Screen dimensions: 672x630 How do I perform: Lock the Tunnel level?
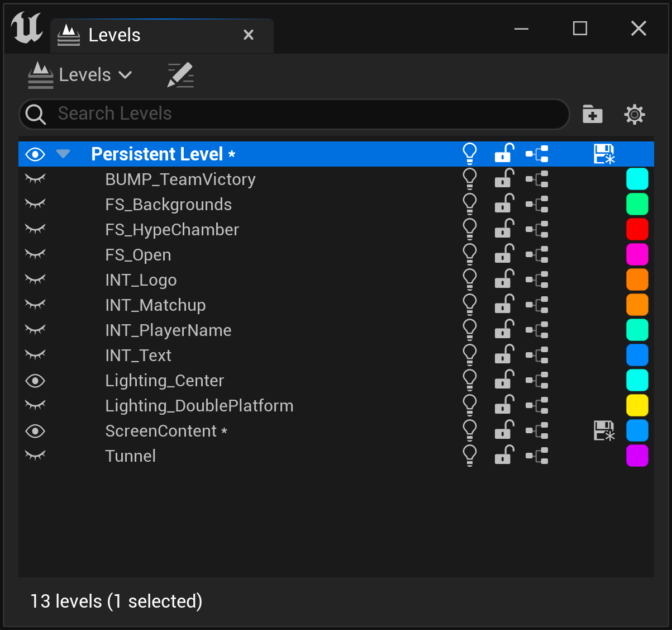click(x=504, y=456)
